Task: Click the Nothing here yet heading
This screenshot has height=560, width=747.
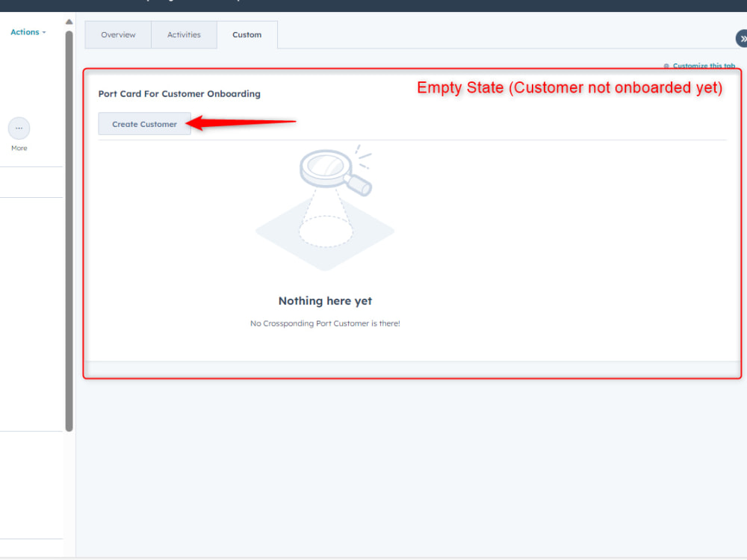Action: click(x=325, y=300)
